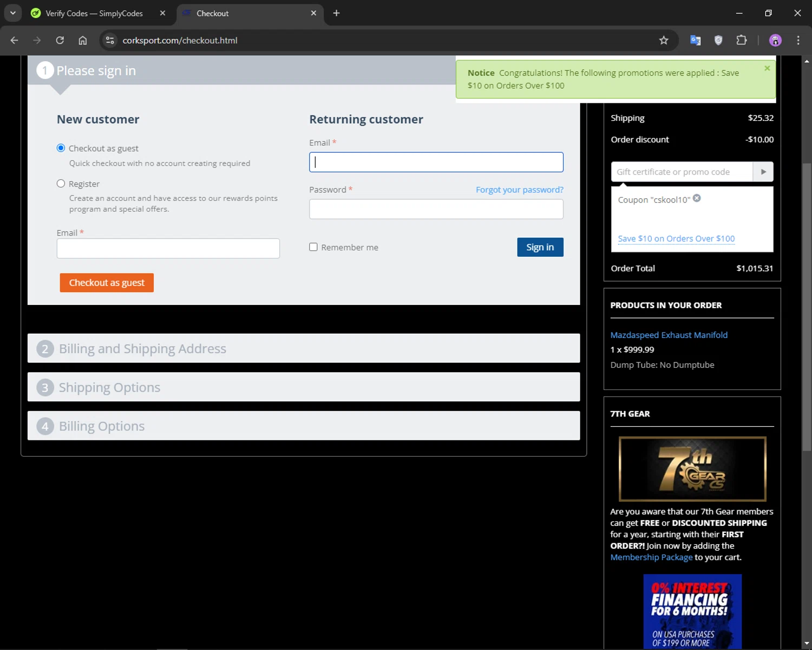The height and width of the screenshot is (650, 812).
Task: Focus the returning customer Email field
Action: click(436, 162)
